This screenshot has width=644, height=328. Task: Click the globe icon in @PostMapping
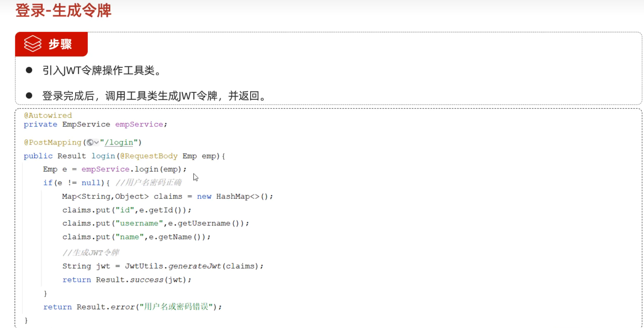(x=90, y=143)
